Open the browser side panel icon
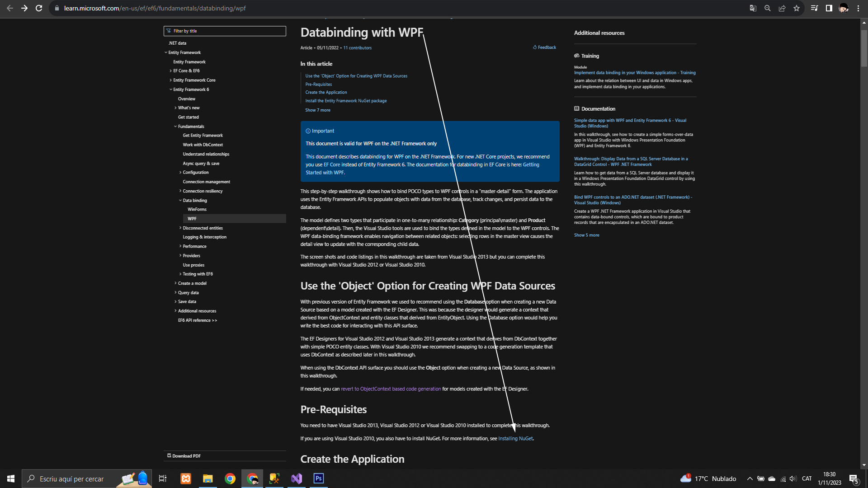Image resolution: width=868 pixels, height=488 pixels. click(829, 8)
